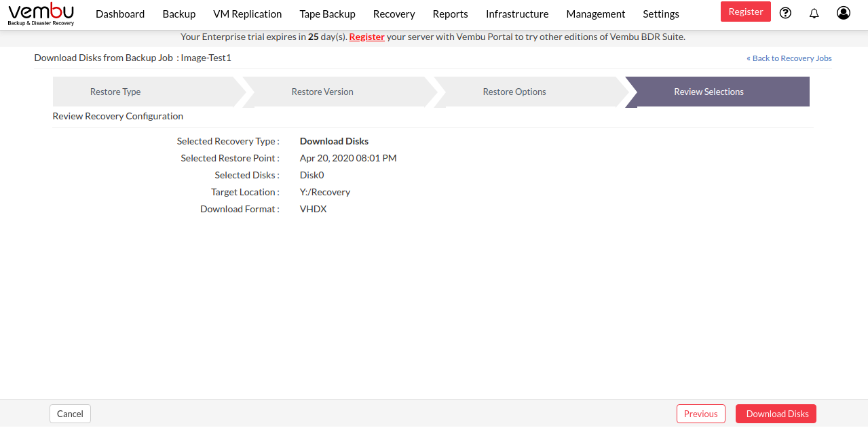Open the Reports menu

pos(451,14)
